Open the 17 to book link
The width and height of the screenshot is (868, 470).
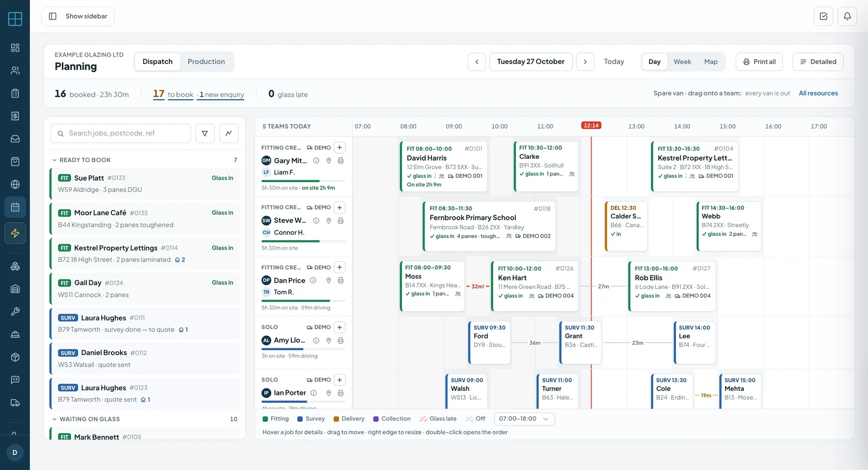(x=173, y=94)
